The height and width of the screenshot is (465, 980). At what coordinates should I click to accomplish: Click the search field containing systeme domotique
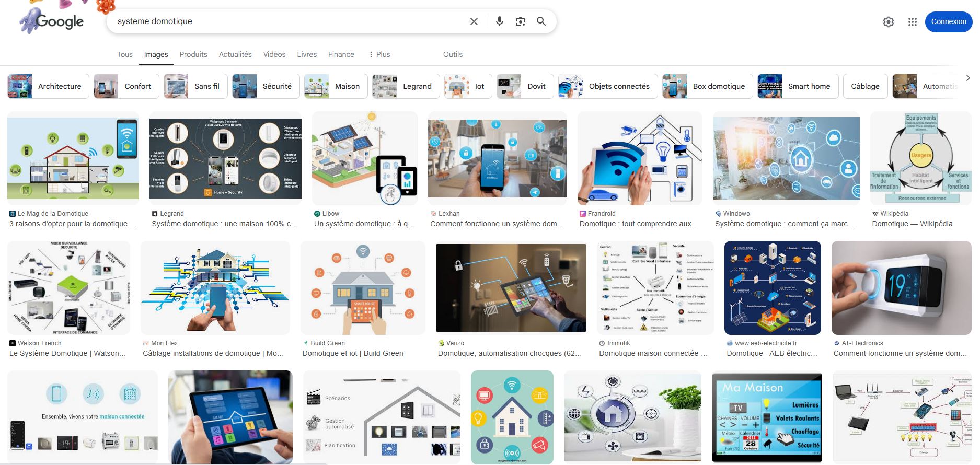coord(287,21)
